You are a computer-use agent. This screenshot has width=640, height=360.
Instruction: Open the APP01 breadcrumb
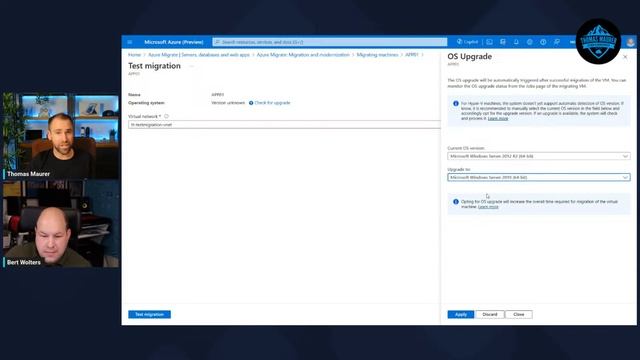411,55
